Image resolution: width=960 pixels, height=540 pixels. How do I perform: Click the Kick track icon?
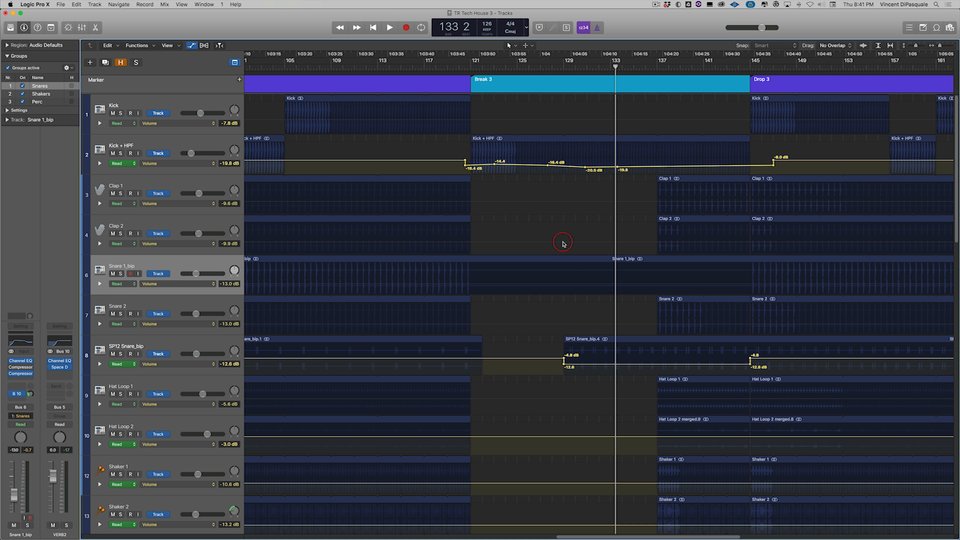pyautogui.click(x=100, y=110)
